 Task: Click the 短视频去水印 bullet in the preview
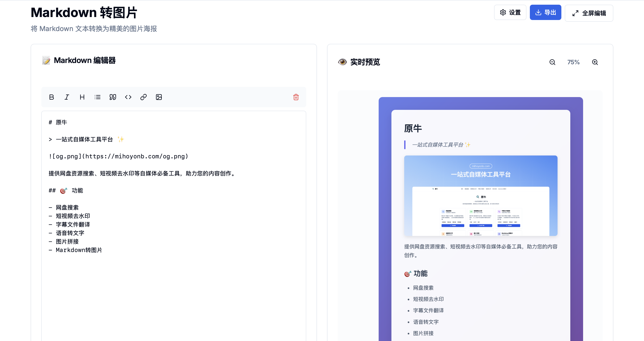pos(428,299)
